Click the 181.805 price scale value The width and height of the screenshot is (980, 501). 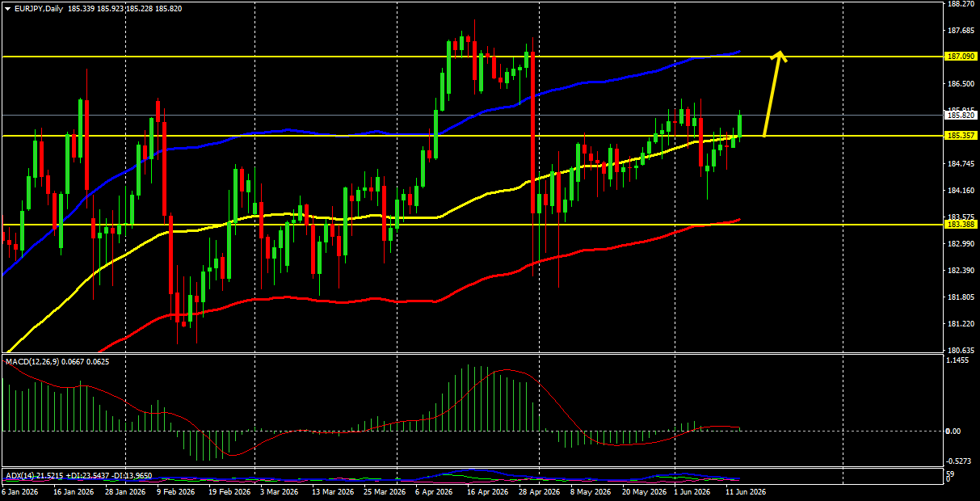click(961, 297)
